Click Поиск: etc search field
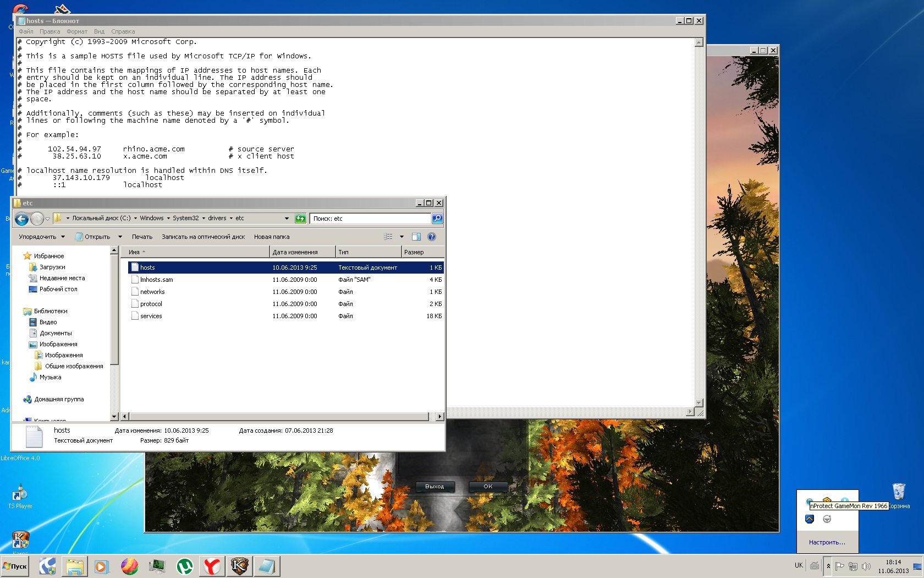This screenshot has height=578, width=924. tap(370, 219)
